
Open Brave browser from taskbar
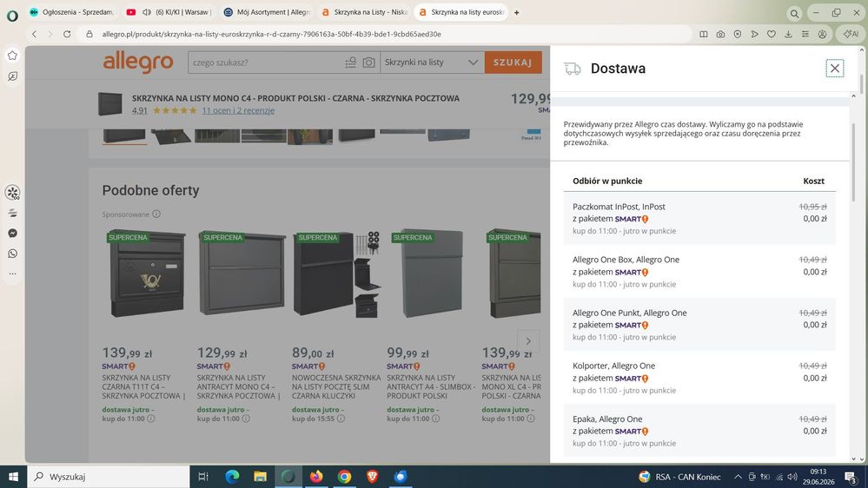373,477
